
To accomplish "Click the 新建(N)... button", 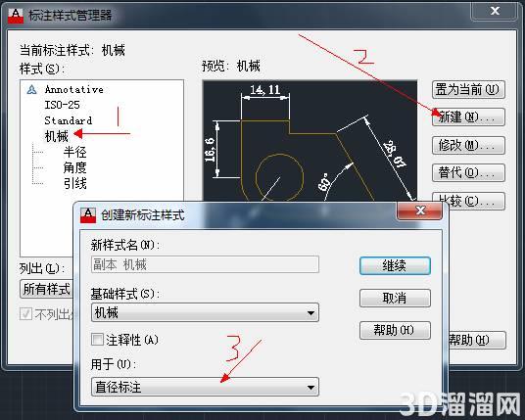I will [x=468, y=117].
